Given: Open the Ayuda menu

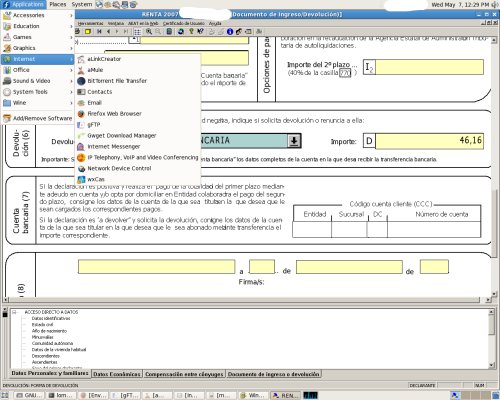Looking at the screenshot, I should [215, 23].
